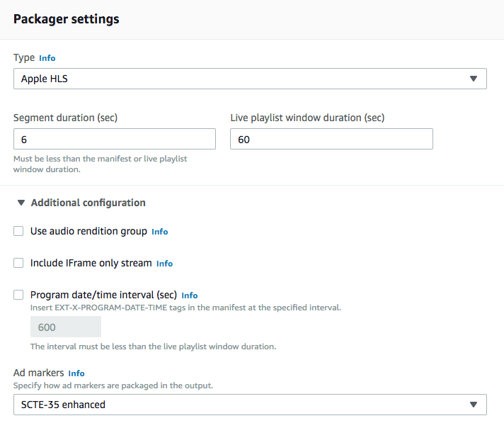Enable Use audio rendition group checkbox

coord(18,231)
